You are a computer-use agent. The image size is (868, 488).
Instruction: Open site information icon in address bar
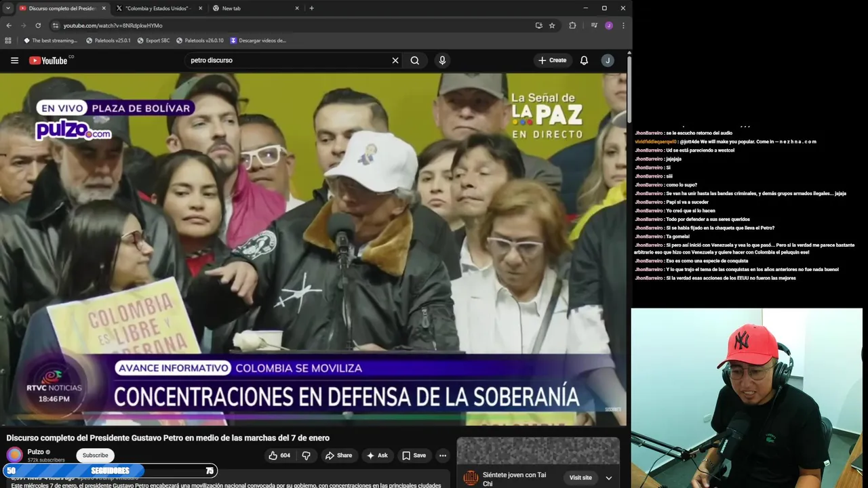pos(56,26)
